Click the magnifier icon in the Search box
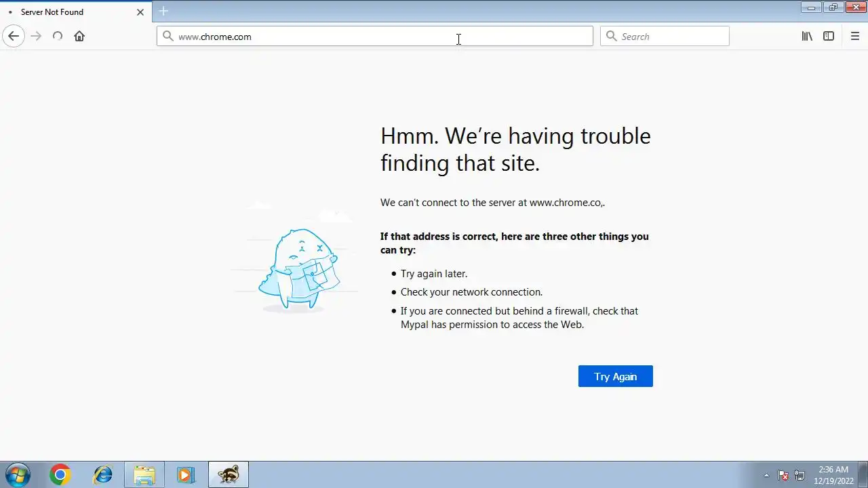The height and width of the screenshot is (488, 868). click(611, 36)
